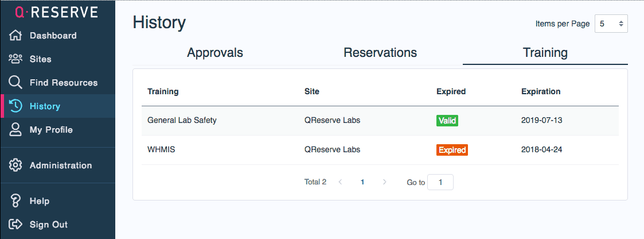
Task: Click the Q-Reserve logo
Action: (56, 12)
